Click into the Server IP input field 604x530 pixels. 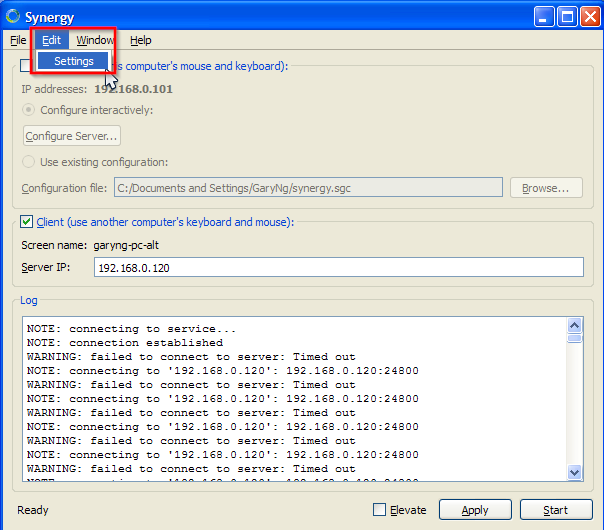click(x=339, y=267)
